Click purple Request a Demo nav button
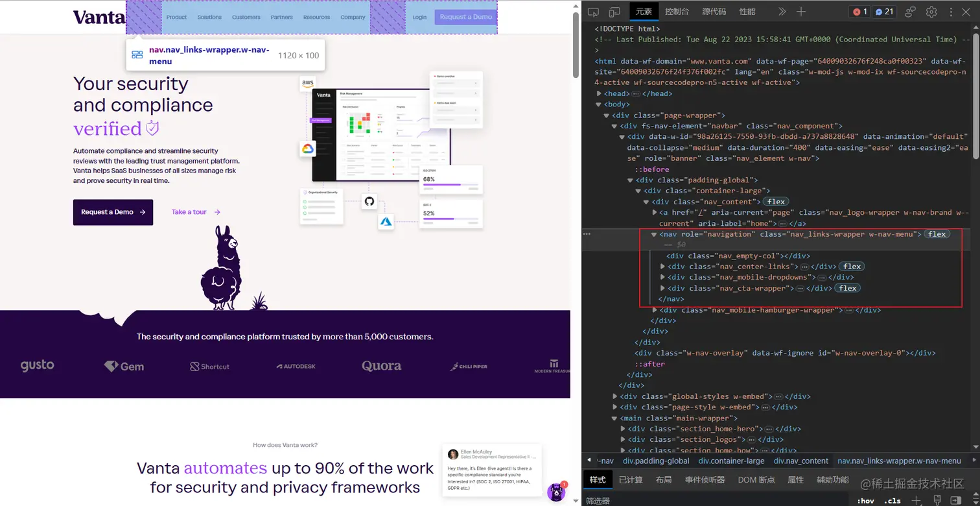 465,17
